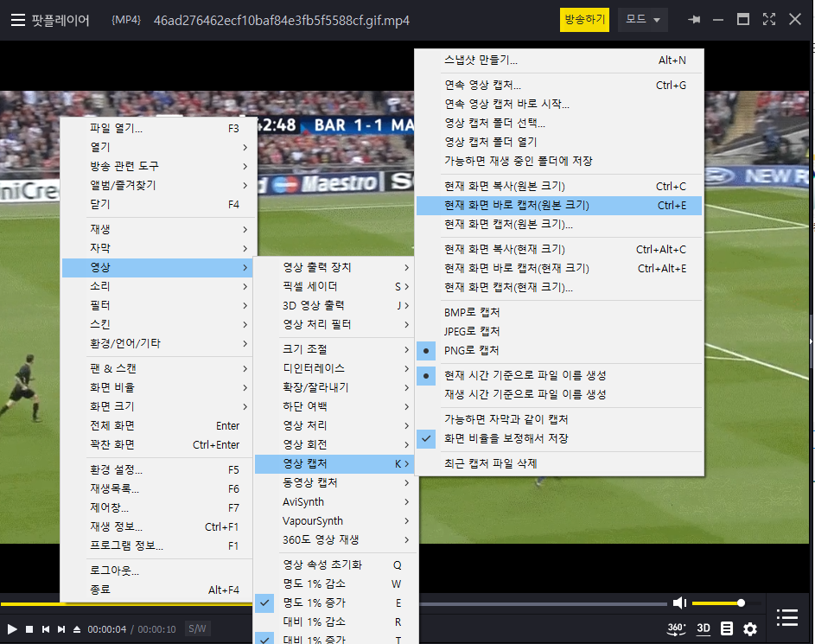Open the chapter/bookmark list icon
815x644 pixels.
tap(727, 629)
